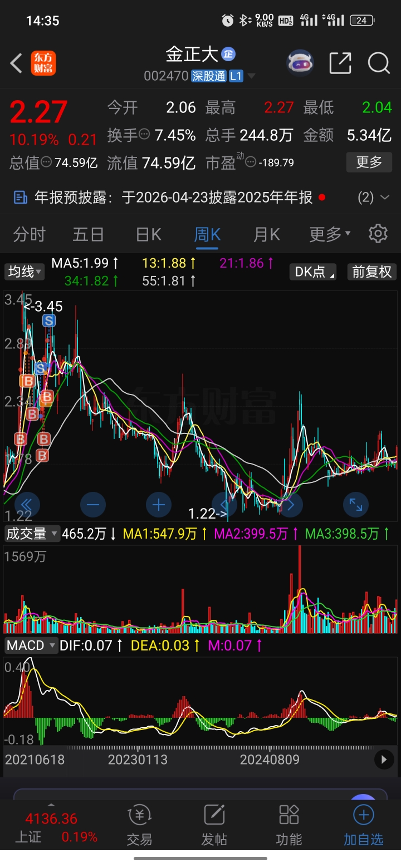Tap the share icon in the header
Image resolution: width=401 pixels, height=868 pixels.
click(x=340, y=63)
